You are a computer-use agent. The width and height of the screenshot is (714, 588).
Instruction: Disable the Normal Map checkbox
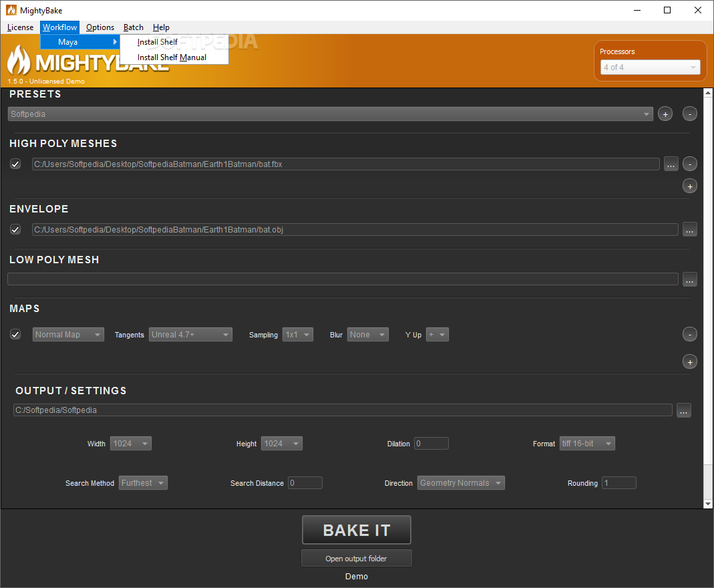pos(15,335)
